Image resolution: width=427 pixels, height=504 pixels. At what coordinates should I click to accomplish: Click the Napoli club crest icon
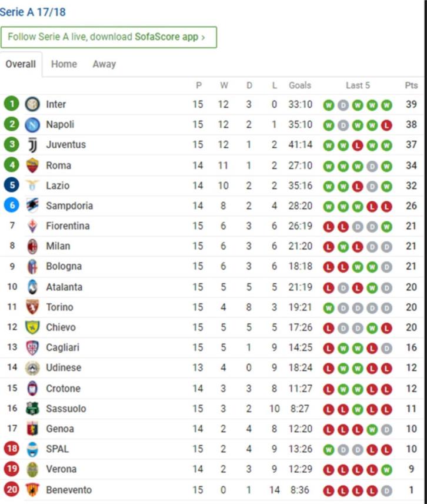click(32, 125)
